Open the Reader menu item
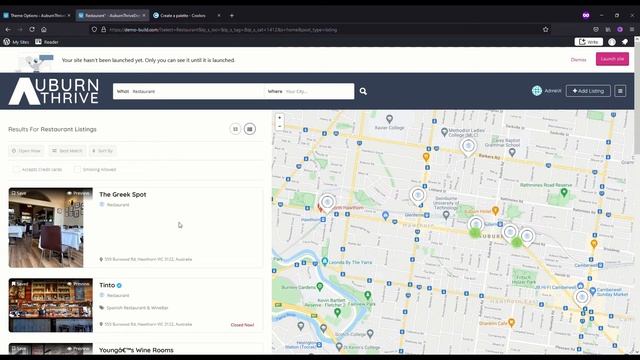Viewport: 640px width, 360px height. click(x=47, y=42)
